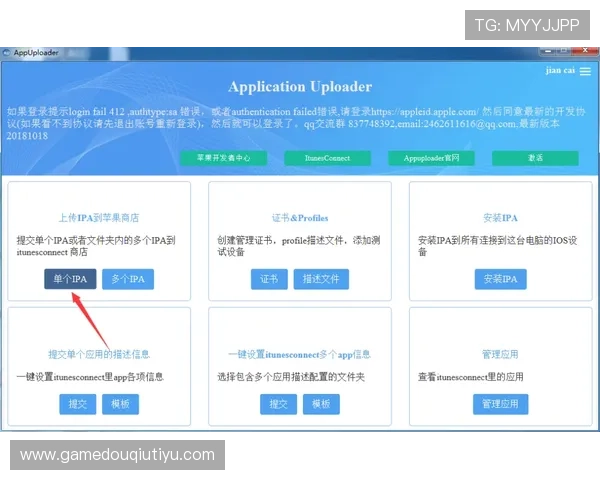Screen dimensions: 600x480
Task: Click 模板 under 提交单个应用的描述信息
Action: tap(120, 404)
